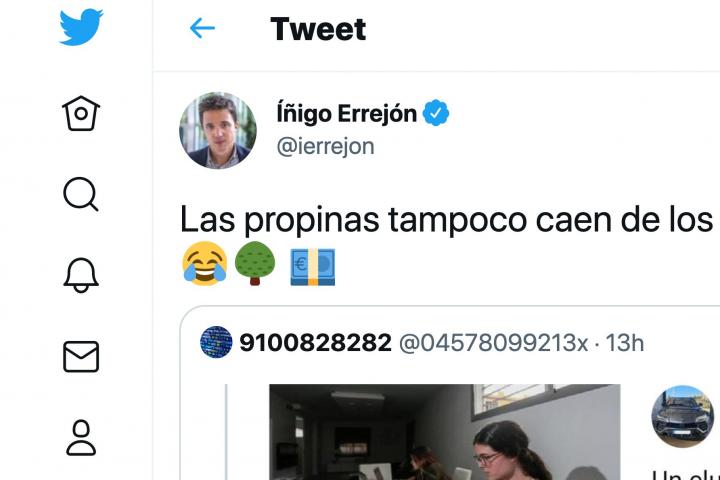Click the Tweet page heading
The width and height of the screenshot is (720, 480).
click(318, 29)
